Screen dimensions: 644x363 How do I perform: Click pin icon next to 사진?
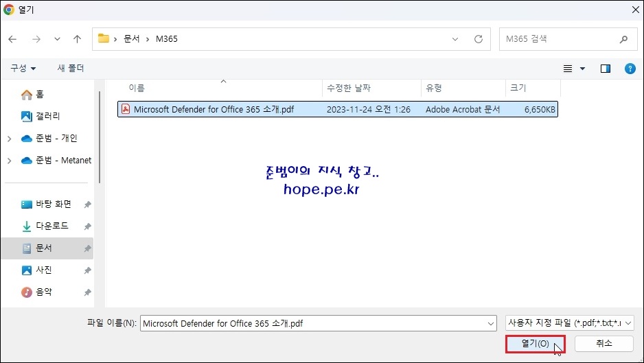87,270
